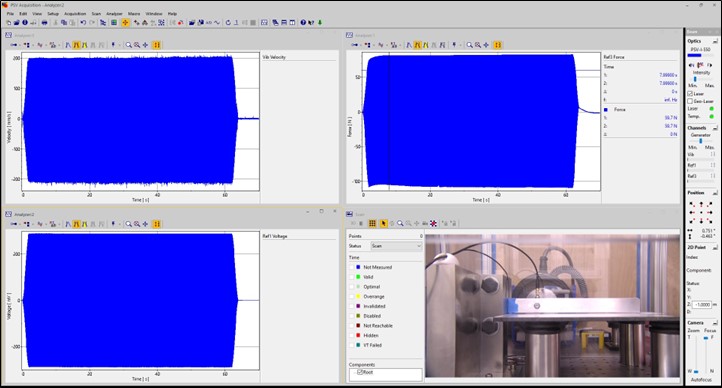Open the Status dropdown showing Scan

(396, 246)
